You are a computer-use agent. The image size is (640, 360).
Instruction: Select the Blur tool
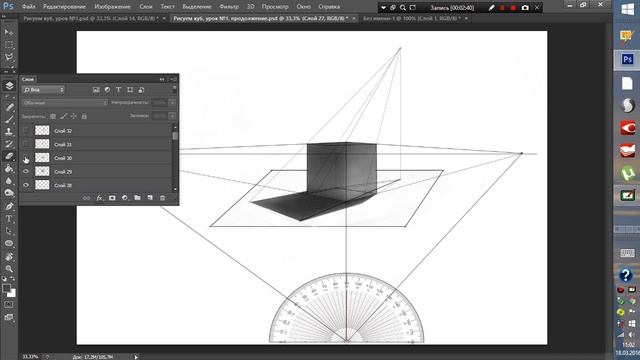(9, 180)
